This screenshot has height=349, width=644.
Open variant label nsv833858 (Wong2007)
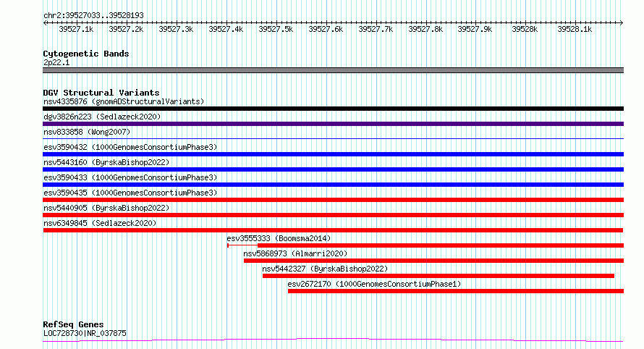pyautogui.click(x=87, y=132)
